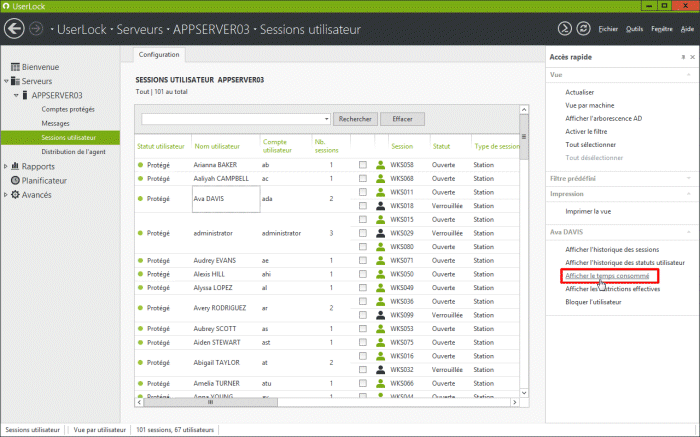Click the Planificateur clock icon
The image size is (700, 437).
pyautogui.click(x=15, y=180)
